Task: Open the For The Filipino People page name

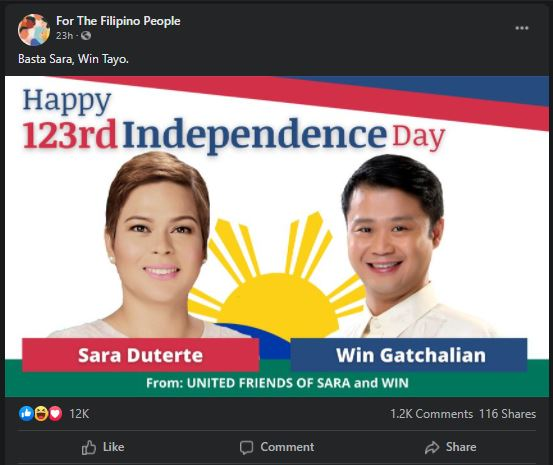Action: coord(118,21)
